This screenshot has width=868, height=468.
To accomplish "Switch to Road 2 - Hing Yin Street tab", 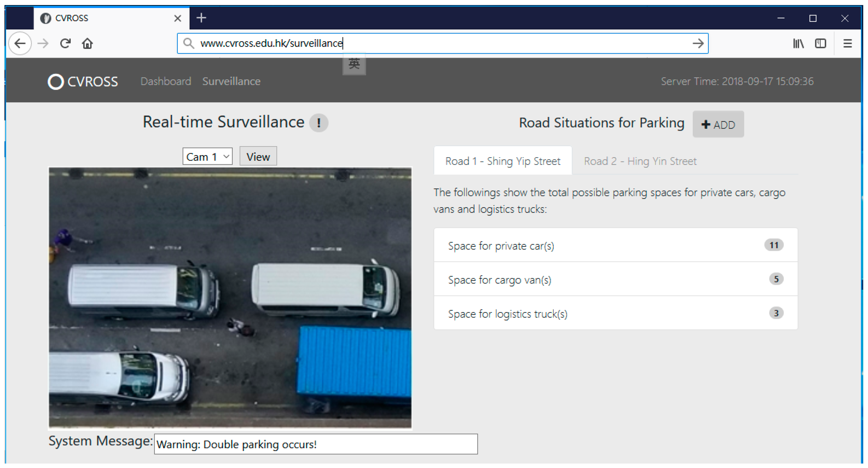I will click(640, 161).
